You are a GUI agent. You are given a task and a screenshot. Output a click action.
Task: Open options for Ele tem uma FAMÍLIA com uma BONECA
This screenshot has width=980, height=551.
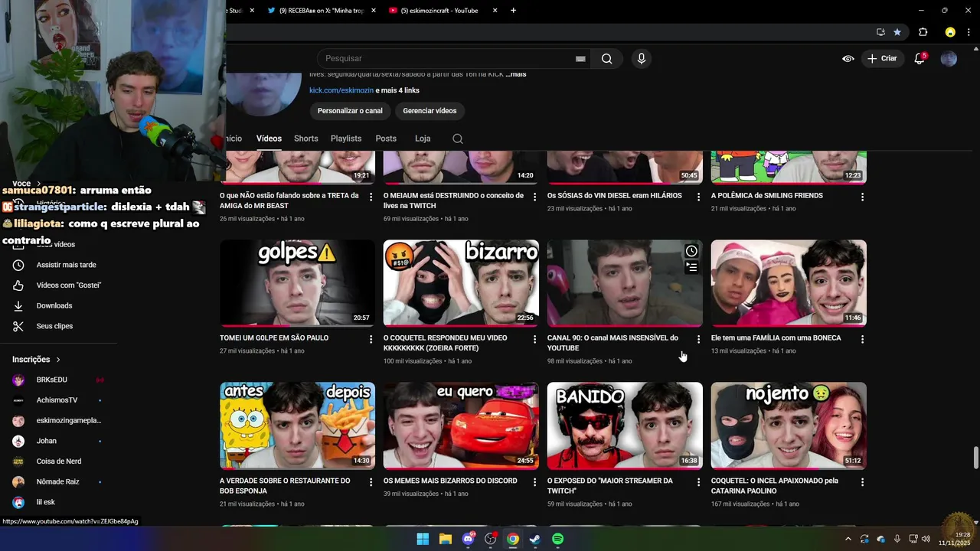(862, 339)
